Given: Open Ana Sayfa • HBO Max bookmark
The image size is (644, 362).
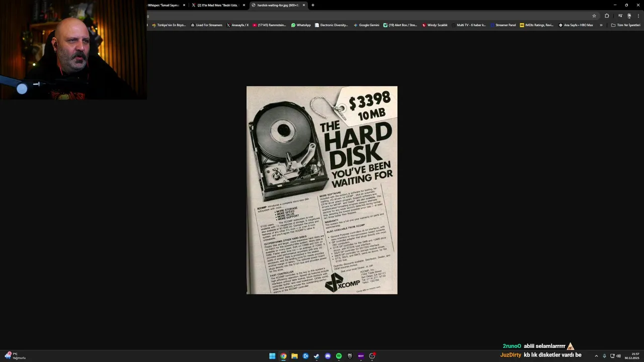Looking at the screenshot, I should 576,25.
